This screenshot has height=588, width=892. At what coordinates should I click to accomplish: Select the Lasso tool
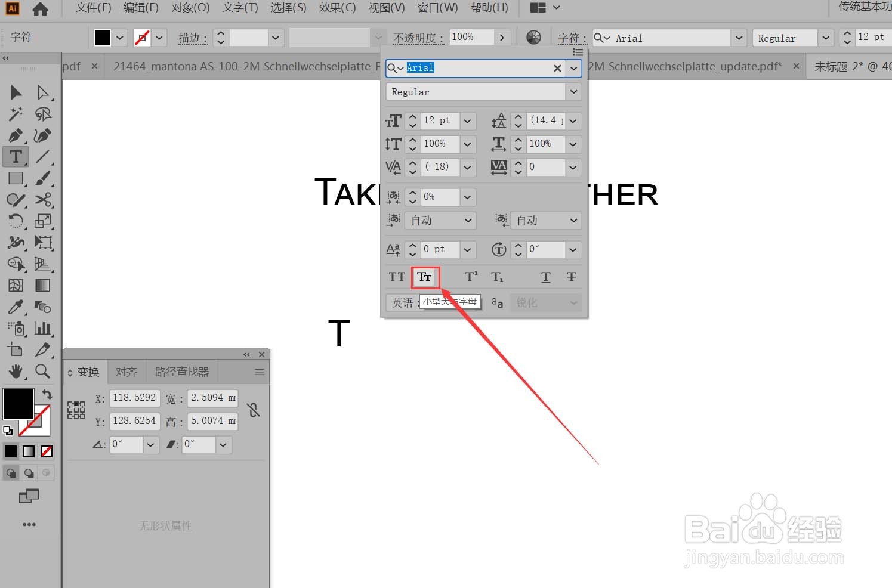click(43, 114)
